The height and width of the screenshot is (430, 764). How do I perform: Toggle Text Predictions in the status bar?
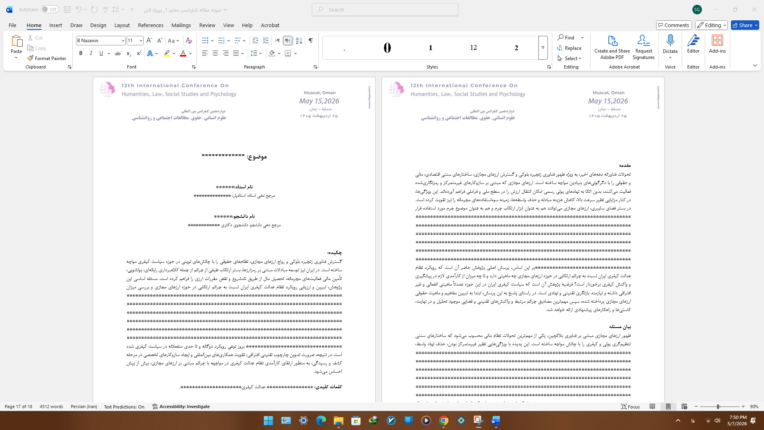(x=124, y=407)
